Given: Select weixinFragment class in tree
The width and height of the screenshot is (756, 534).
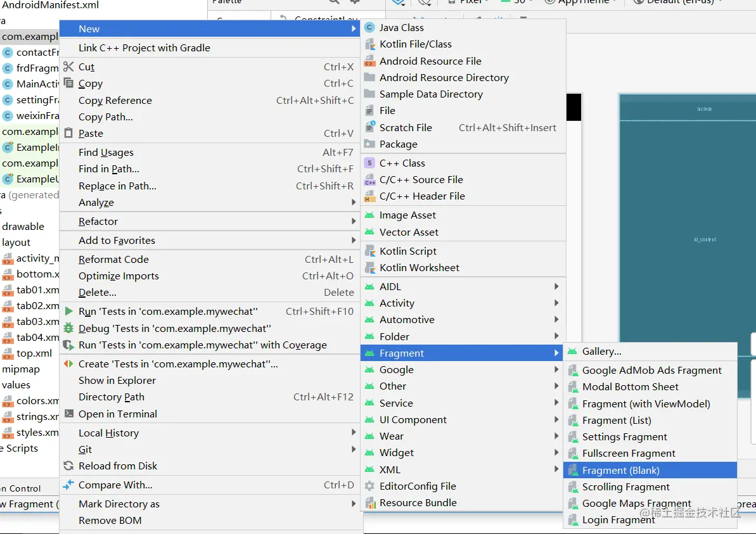Looking at the screenshot, I should point(37,116).
